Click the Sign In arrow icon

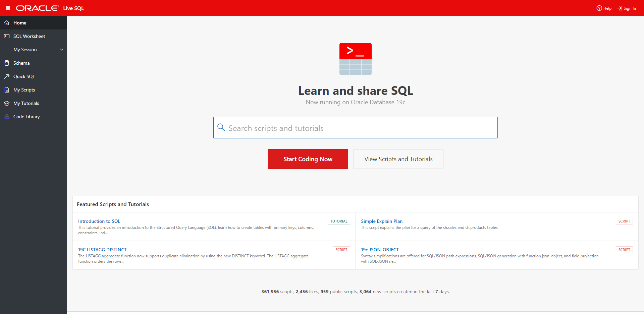point(620,8)
